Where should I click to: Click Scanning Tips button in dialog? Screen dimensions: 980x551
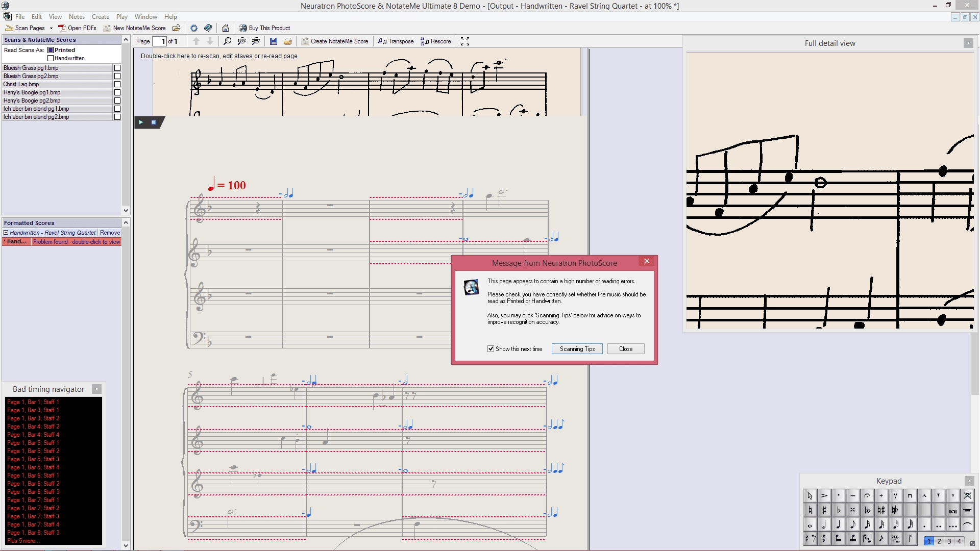tap(577, 349)
